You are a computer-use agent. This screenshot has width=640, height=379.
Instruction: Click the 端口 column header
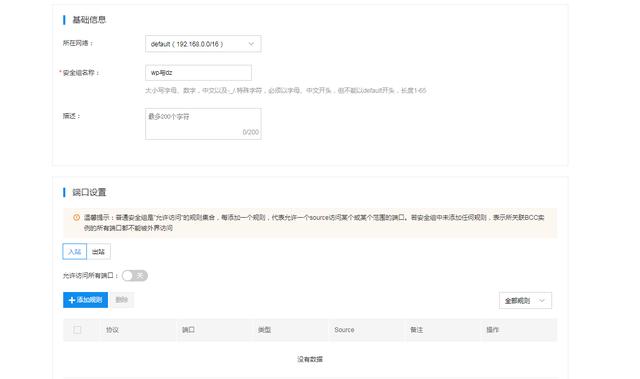188,330
